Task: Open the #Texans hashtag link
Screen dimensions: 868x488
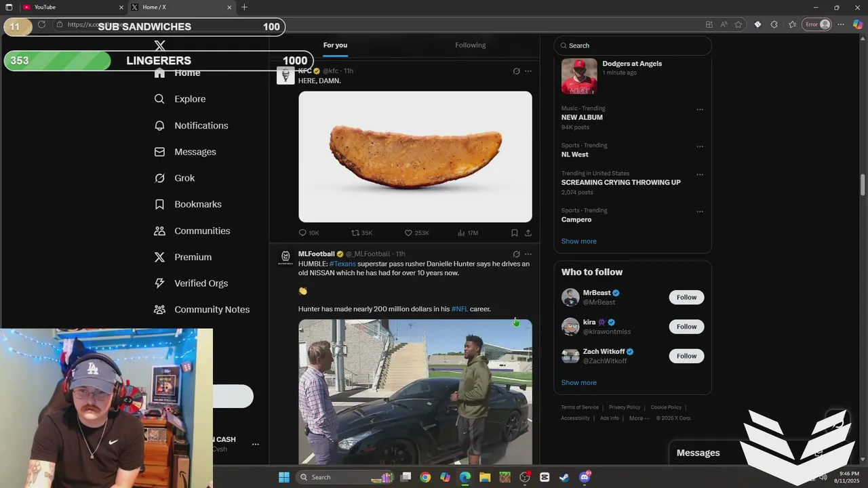Action: (x=342, y=264)
